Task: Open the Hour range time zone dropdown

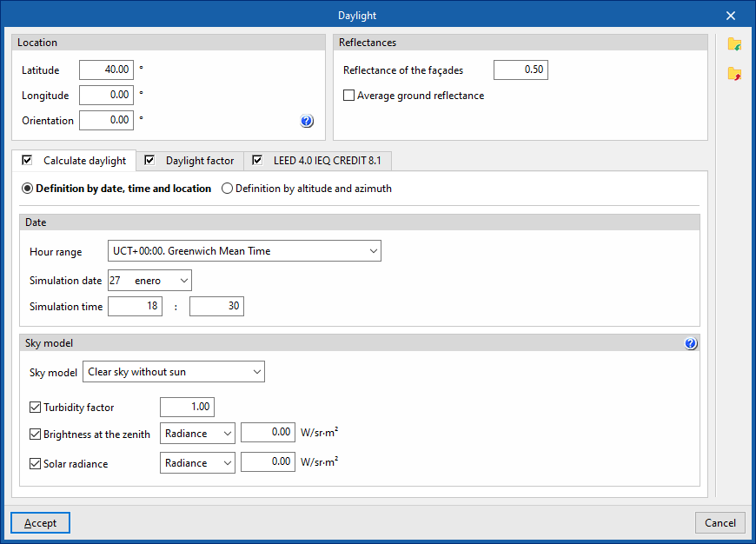Action: point(244,251)
